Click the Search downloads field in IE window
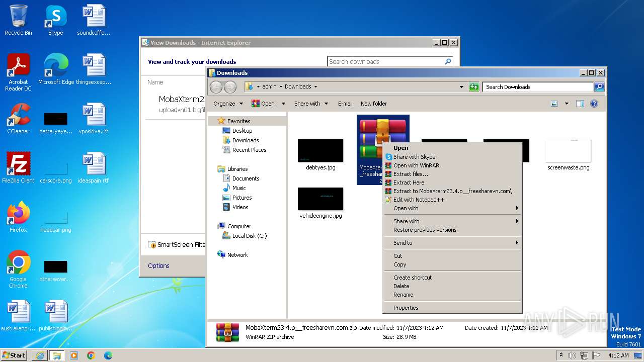Viewport: 644px width, 362px height. tap(390, 61)
